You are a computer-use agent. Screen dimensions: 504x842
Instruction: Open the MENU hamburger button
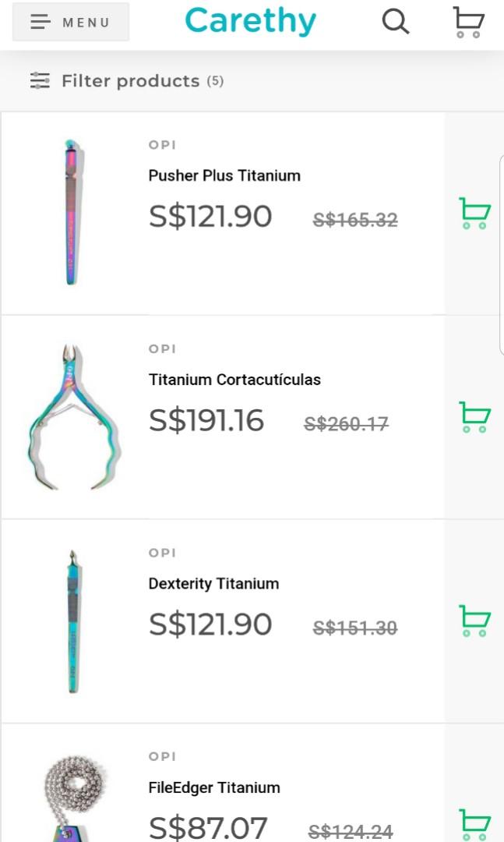[x=71, y=22]
